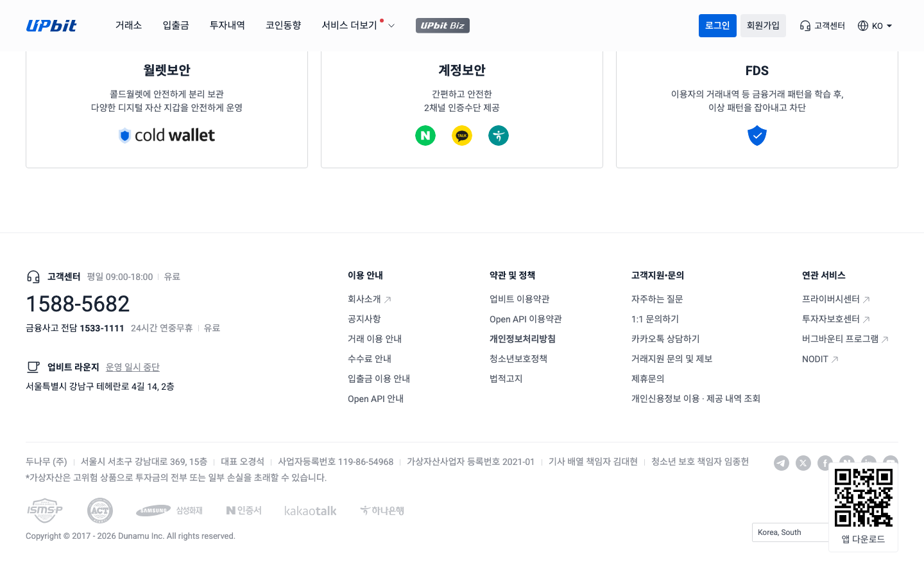Click the 앱 다운로드 label
This screenshot has width=924, height=578.
click(x=864, y=539)
